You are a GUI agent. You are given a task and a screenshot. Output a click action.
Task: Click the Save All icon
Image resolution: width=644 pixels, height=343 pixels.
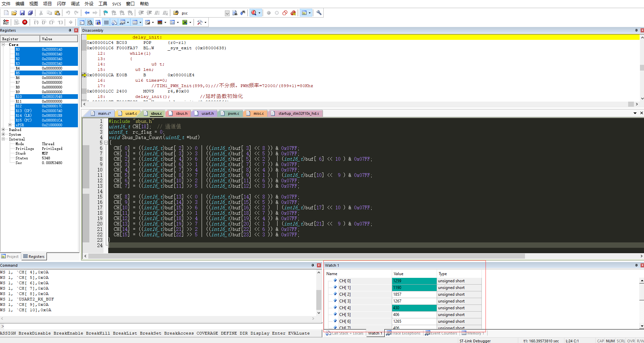tap(30, 13)
